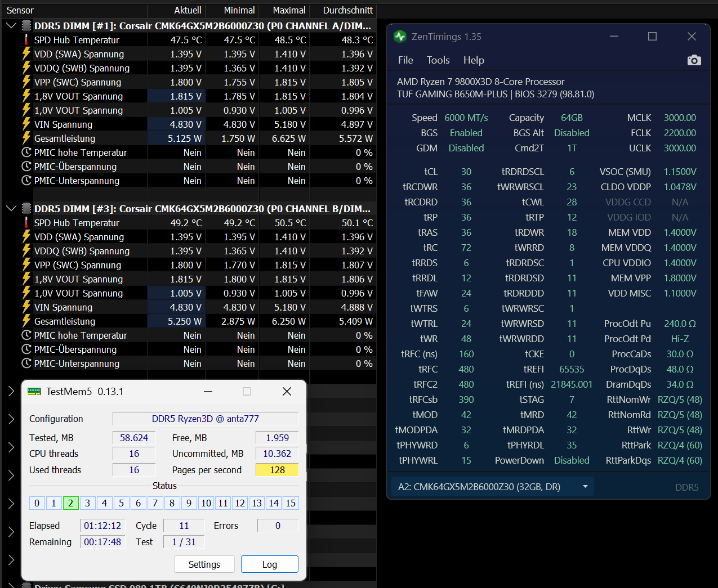Click lightning icon beside DIMM #1 VIN Spannung

[26, 124]
